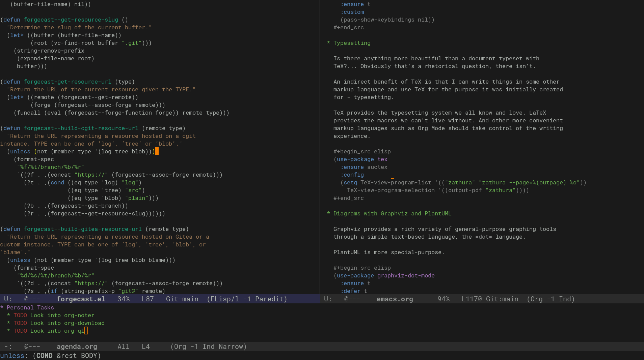
Task: Click line number L4 in agenda mode line
Action: tap(146, 347)
